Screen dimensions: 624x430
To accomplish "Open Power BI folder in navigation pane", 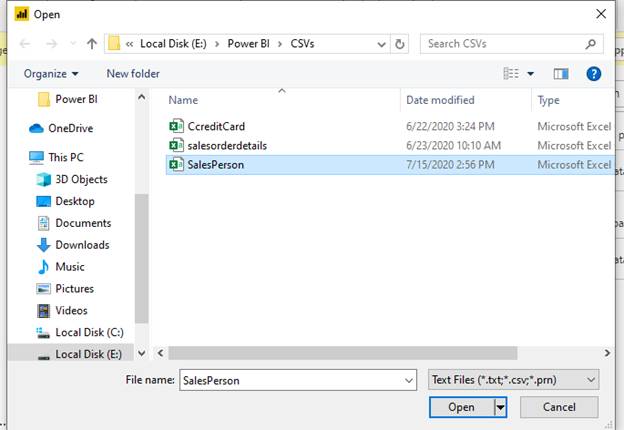I will pos(76,99).
